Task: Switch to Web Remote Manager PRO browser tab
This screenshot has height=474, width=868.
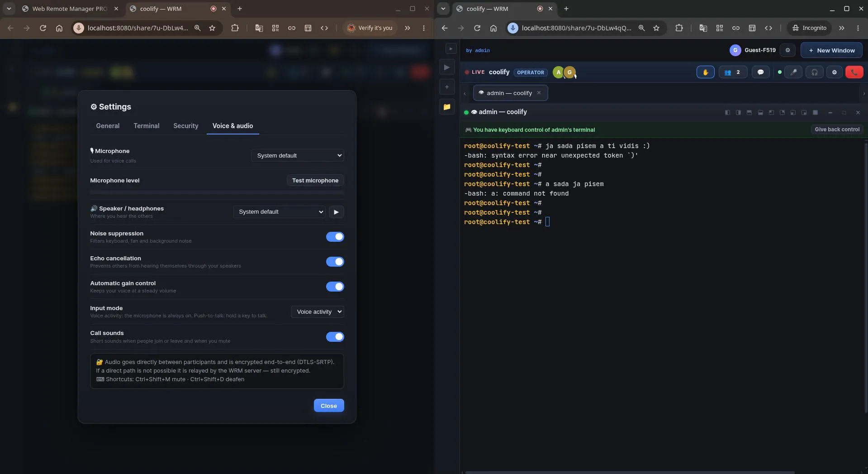Action: (70, 9)
